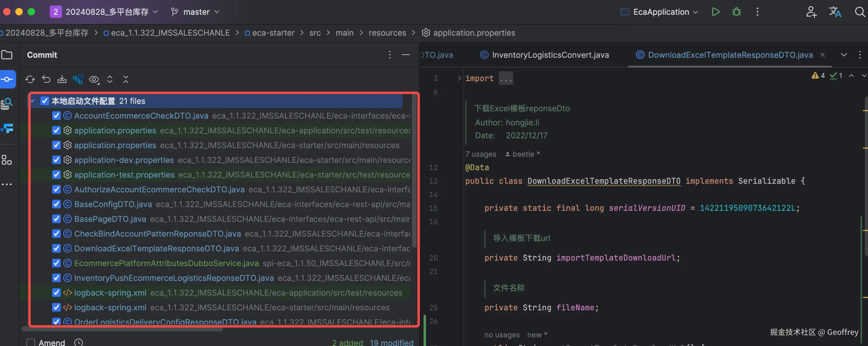Click Collapse All icon in Commit toolbar
868x346 pixels.
pyautogui.click(x=126, y=79)
